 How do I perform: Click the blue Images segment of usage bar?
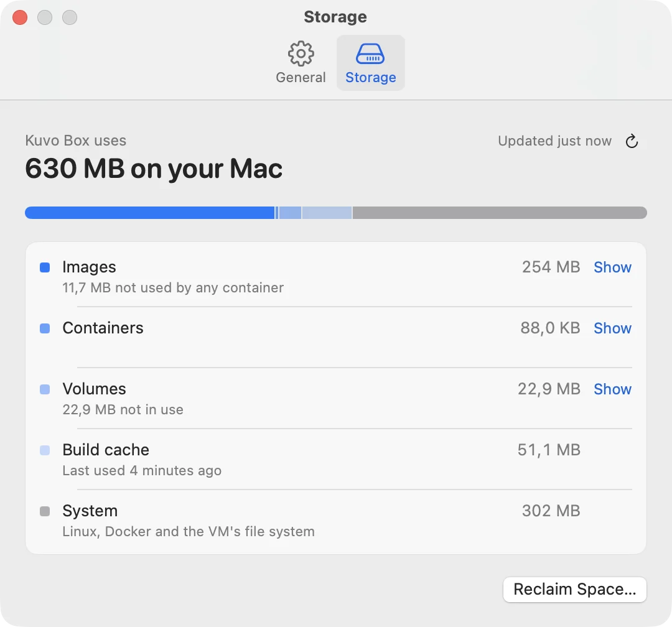tap(149, 213)
